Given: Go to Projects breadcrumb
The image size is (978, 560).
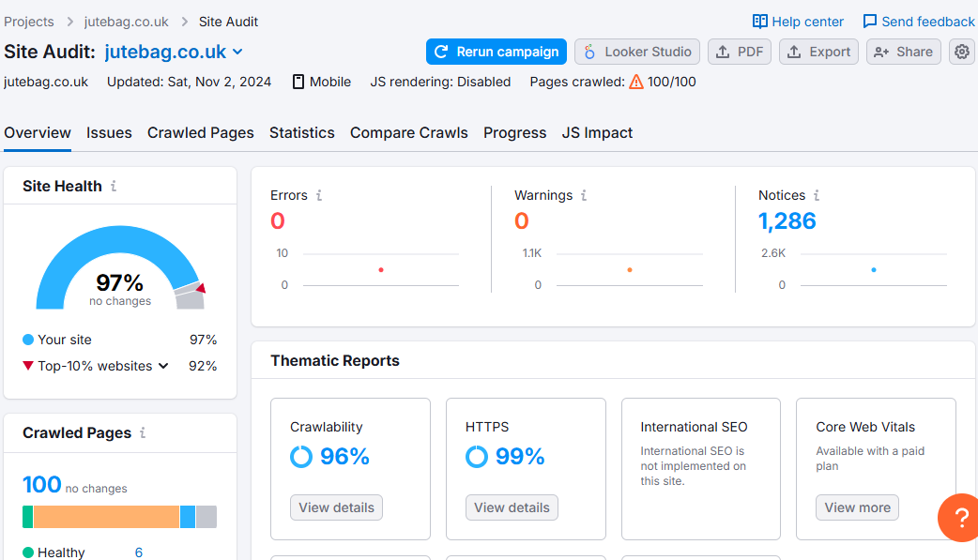Looking at the screenshot, I should (29, 22).
